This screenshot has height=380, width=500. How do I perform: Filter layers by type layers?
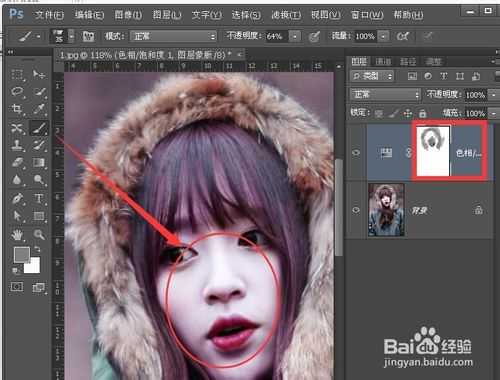(444, 76)
